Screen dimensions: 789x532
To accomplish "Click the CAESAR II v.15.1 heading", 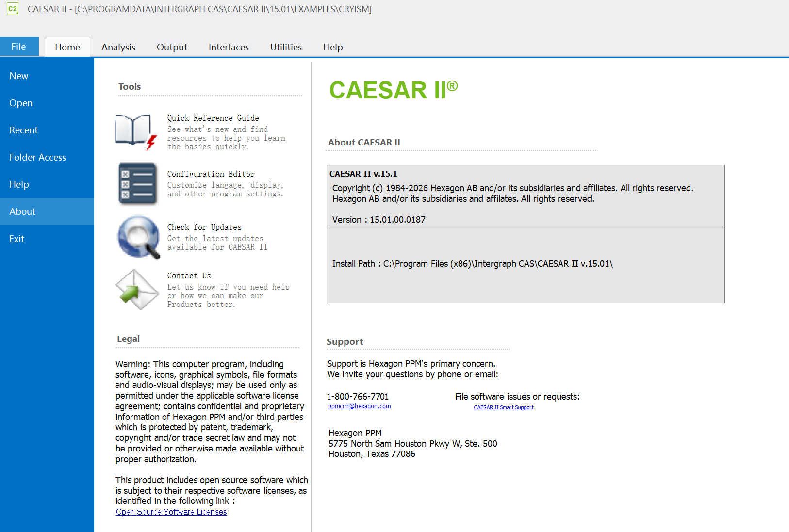I will [363, 174].
